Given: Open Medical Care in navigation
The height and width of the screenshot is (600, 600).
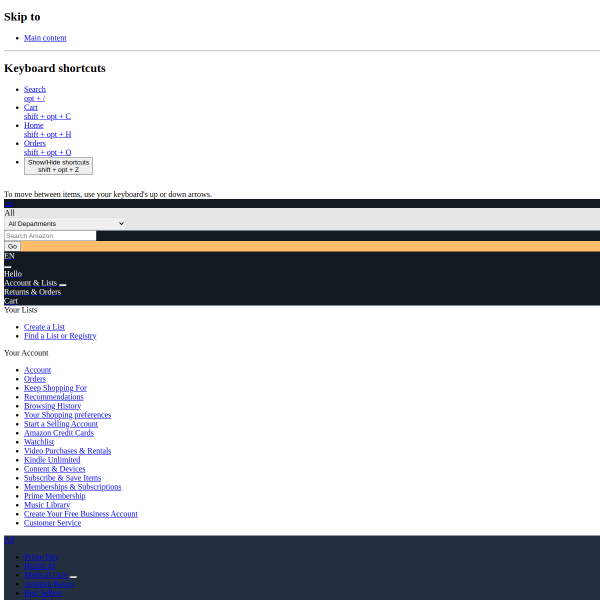Looking at the screenshot, I should click(x=46, y=575).
